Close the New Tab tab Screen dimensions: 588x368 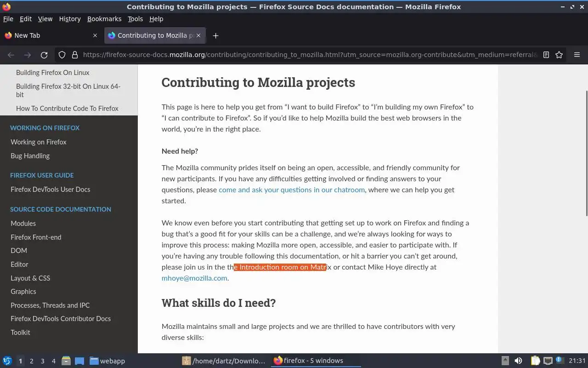[x=95, y=35]
